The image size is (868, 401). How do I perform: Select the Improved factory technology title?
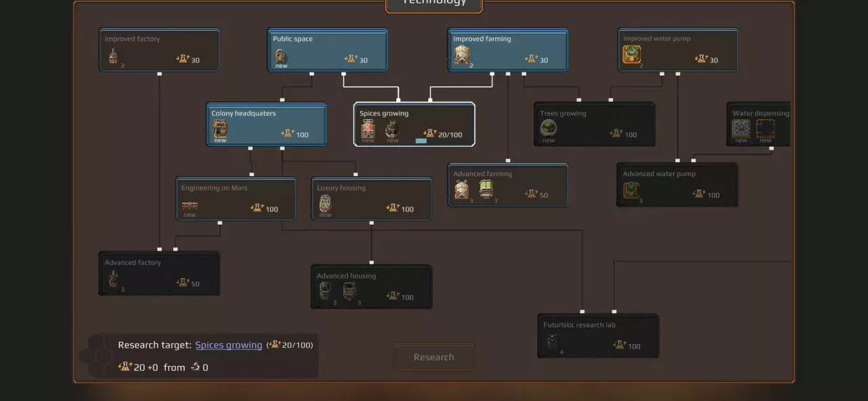pos(132,39)
